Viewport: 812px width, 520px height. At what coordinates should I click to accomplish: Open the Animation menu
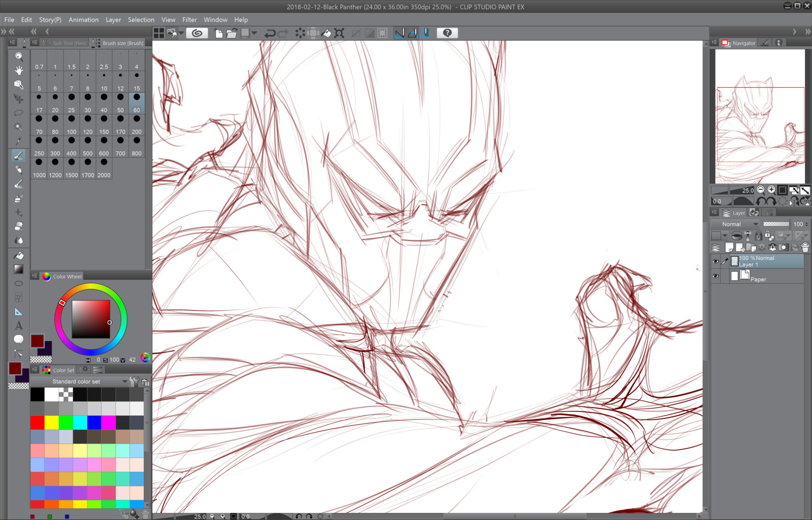pyautogui.click(x=84, y=20)
